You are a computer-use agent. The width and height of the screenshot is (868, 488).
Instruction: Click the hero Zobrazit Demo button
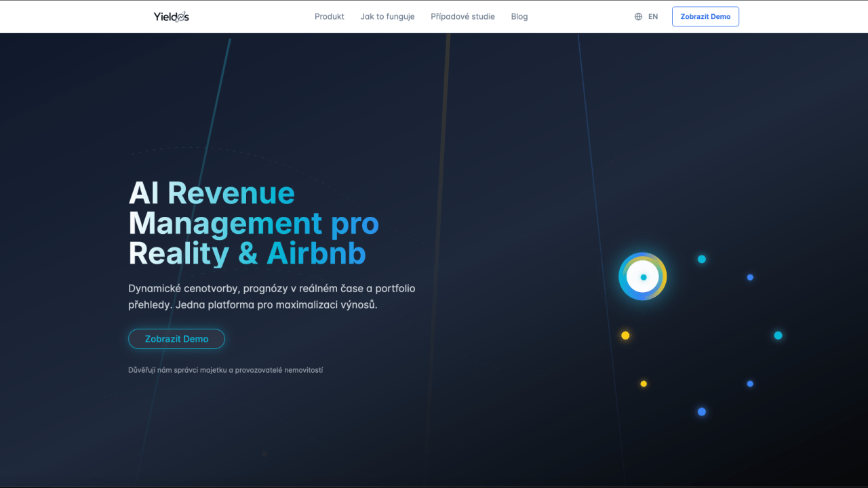176,339
